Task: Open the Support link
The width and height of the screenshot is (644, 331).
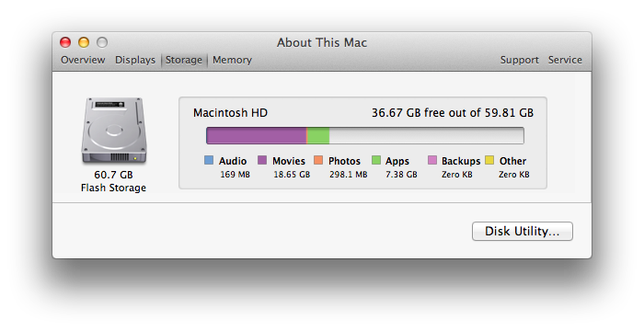Action: click(x=519, y=60)
